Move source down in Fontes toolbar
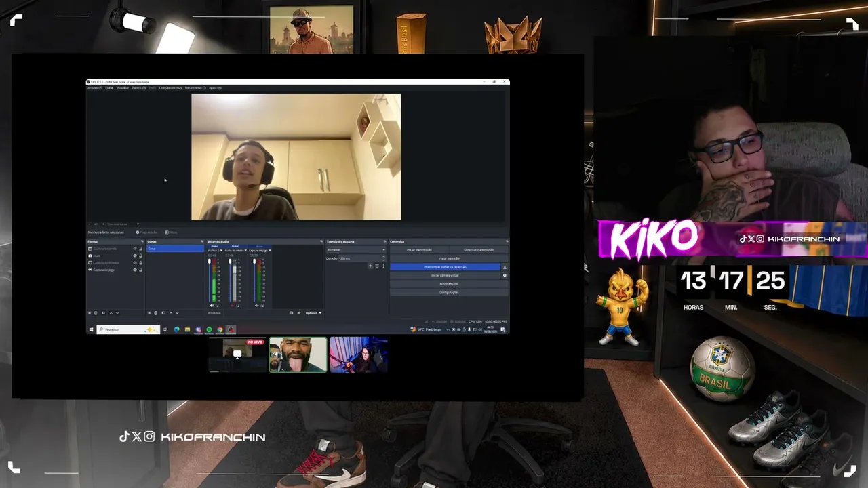Image resolution: width=868 pixels, height=488 pixels. [x=117, y=313]
